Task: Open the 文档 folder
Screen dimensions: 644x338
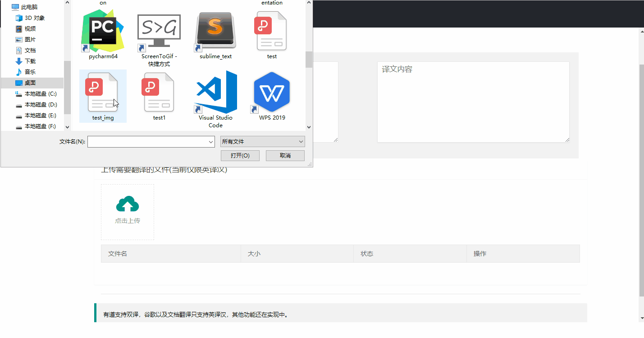Action: coord(26,51)
